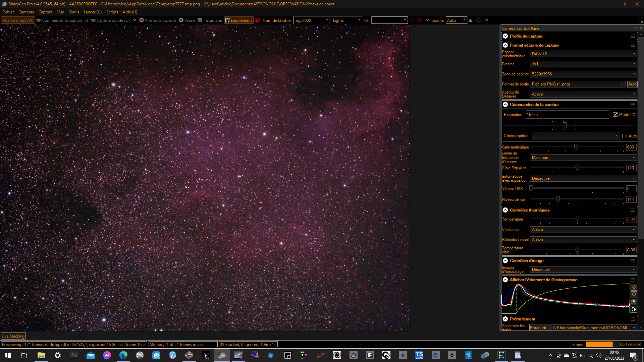This screenshot has width=644, height=362.
Task: Click the camera icon of Capture rapide
Action: [x=93, y=20]
